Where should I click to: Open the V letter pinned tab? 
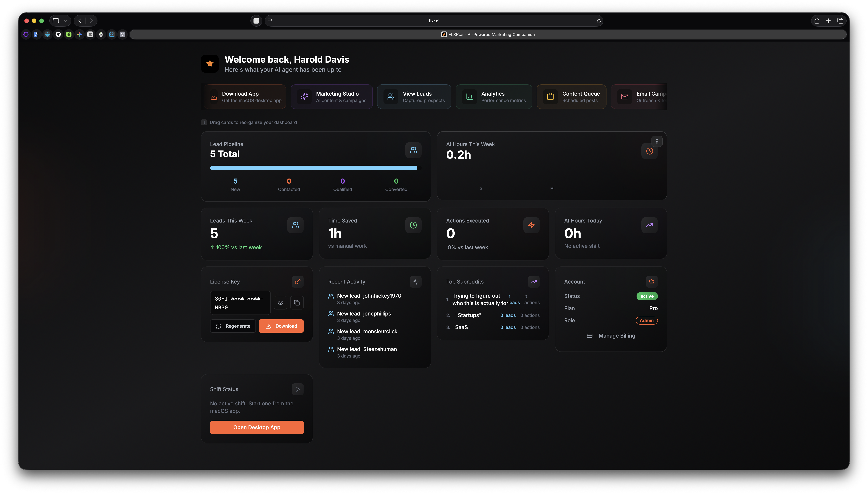(x=122, y=34)
